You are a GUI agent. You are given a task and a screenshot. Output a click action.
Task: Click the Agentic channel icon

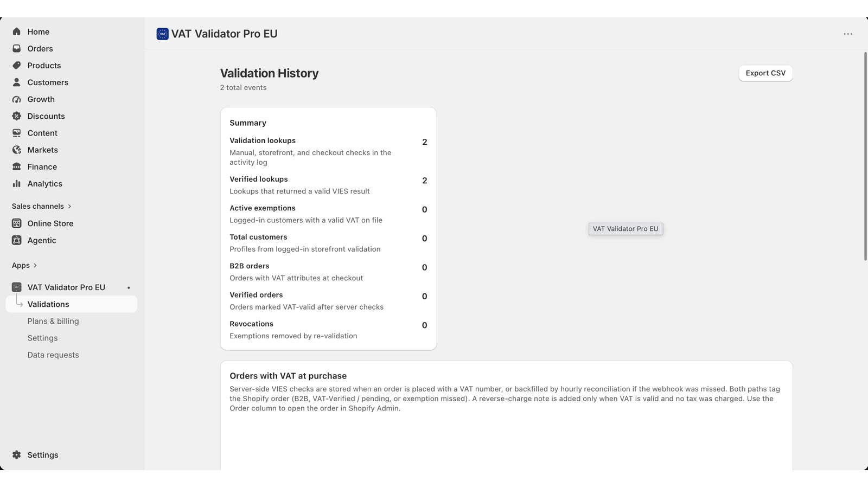(17, 240)
